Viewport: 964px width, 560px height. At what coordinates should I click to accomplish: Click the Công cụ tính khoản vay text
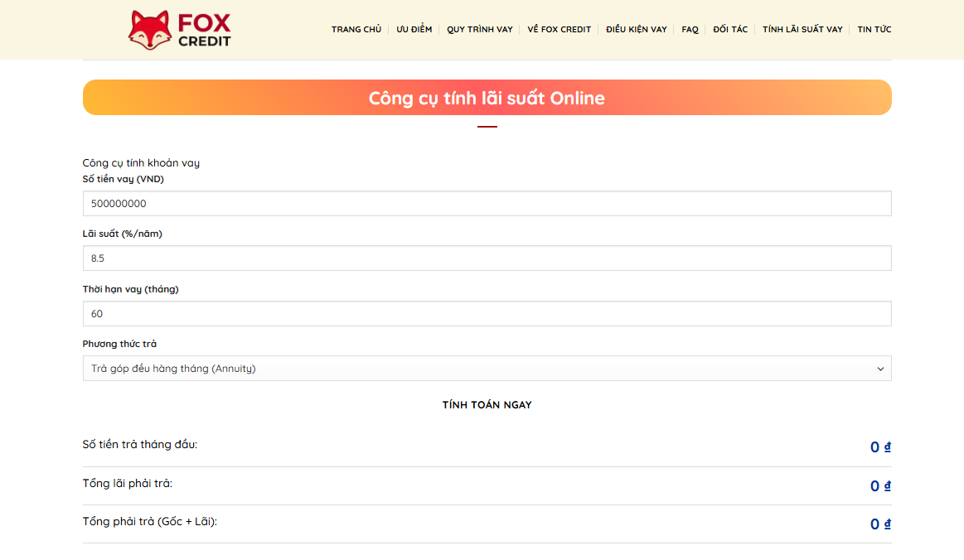141,163
